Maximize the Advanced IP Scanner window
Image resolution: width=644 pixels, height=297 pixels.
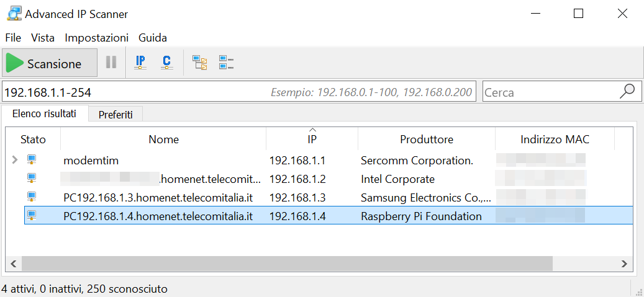[x=578, y=14]
